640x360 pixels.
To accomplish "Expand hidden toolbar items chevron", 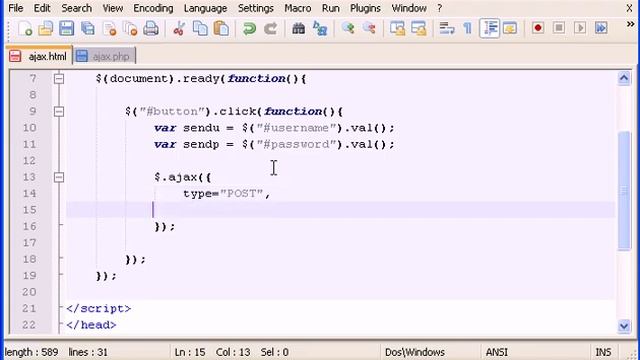I will click(x=630, y=25).
